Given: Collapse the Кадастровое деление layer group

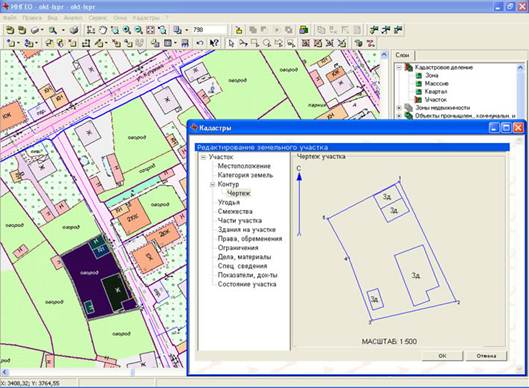Looking at the screenshot, I should (x=399, y=67).
